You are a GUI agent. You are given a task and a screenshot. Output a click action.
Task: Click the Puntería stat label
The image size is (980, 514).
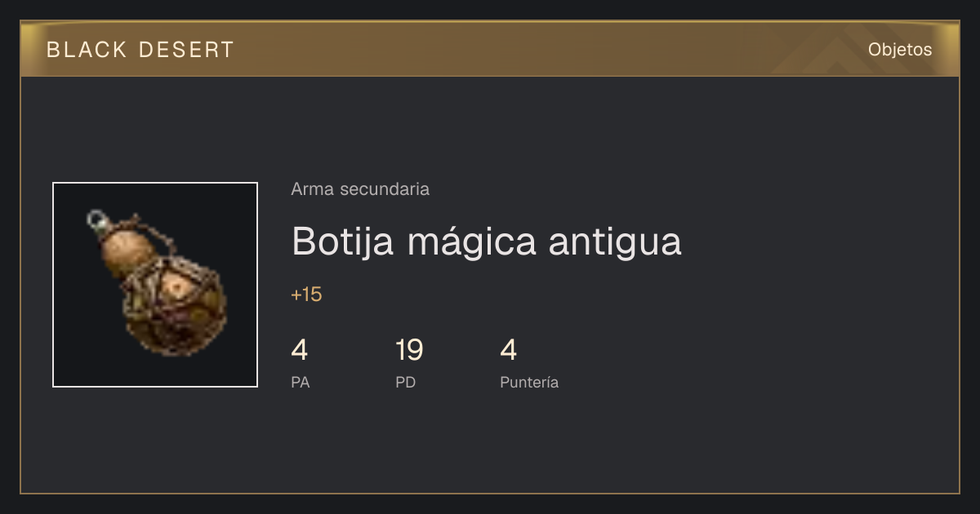click(x=529, y=383)
